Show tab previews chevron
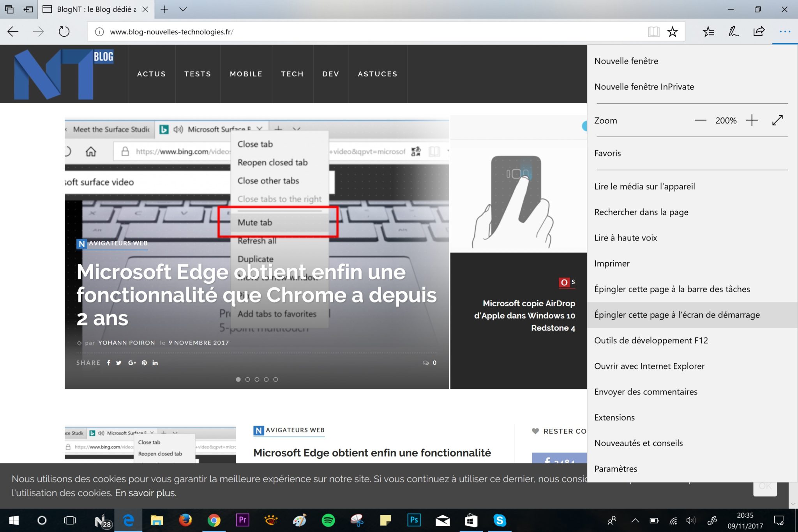Viewport: 798px width, 532px height. 183,9
